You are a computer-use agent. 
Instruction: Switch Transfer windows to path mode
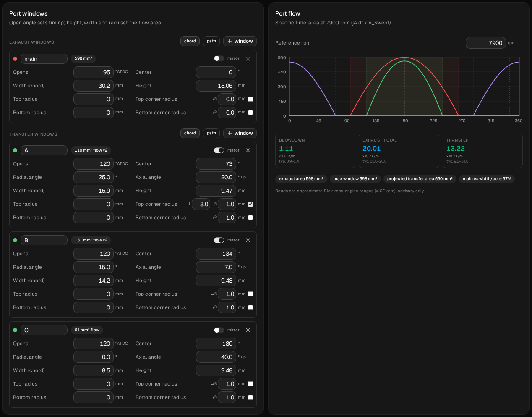tap(211, 133)
